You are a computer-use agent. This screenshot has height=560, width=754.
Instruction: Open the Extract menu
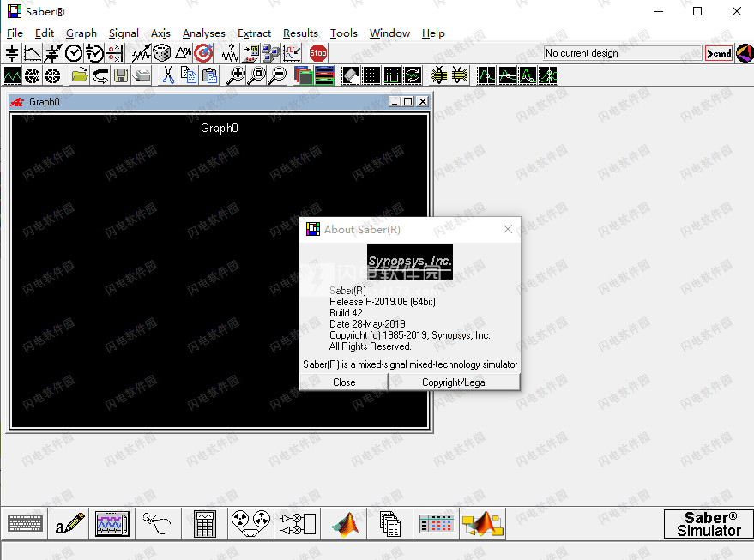click(255, 33)
